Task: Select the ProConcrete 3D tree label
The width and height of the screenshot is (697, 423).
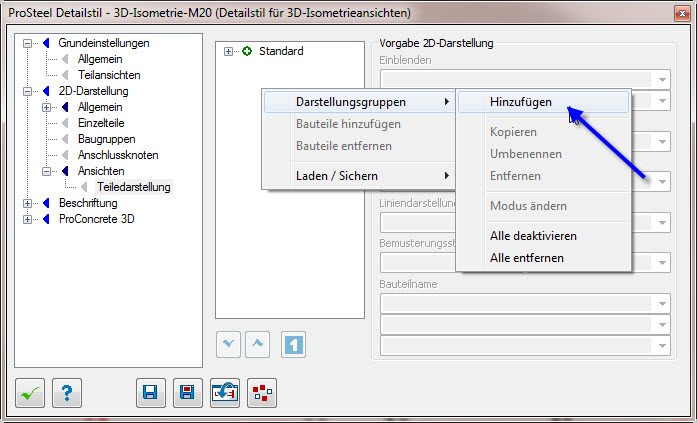Action: click(x=96, y=219)
